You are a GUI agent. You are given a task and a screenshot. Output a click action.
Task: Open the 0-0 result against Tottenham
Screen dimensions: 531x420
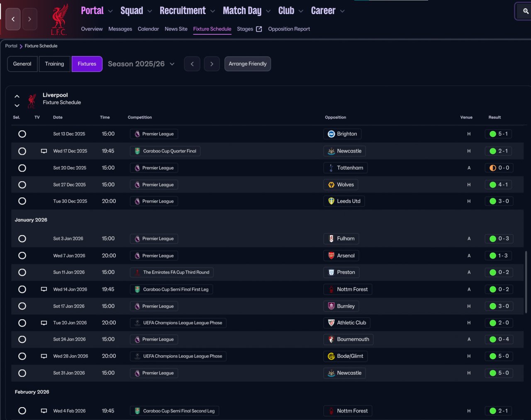pyautogui.click(x=499, y=168)
